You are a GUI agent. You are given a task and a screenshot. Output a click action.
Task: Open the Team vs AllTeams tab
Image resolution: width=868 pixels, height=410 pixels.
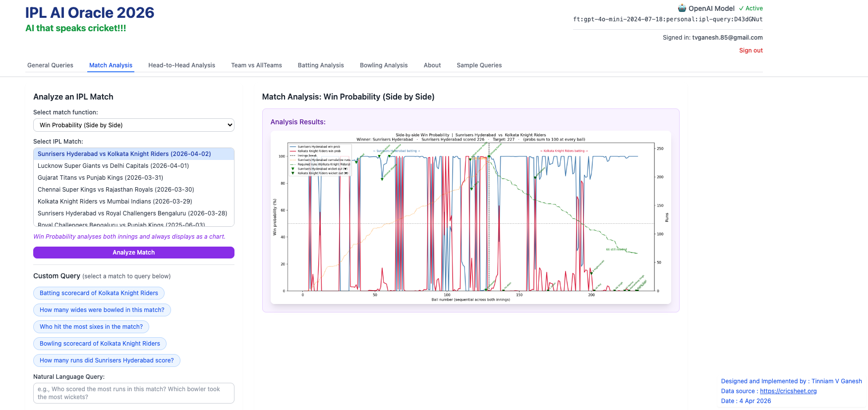click(x=256, y=65)
